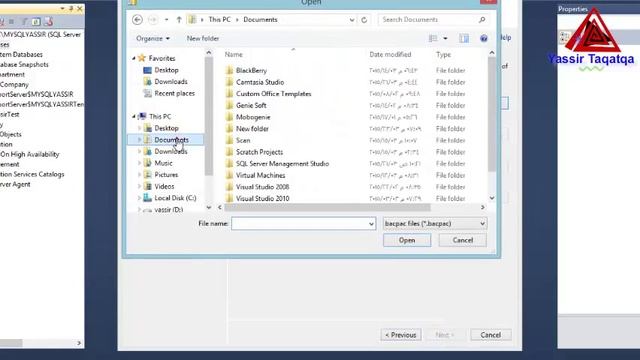The width and height of the screenshot is (640, 360).
Task: Open the address bar history dropdown
Action: click(x=352, y=20)
